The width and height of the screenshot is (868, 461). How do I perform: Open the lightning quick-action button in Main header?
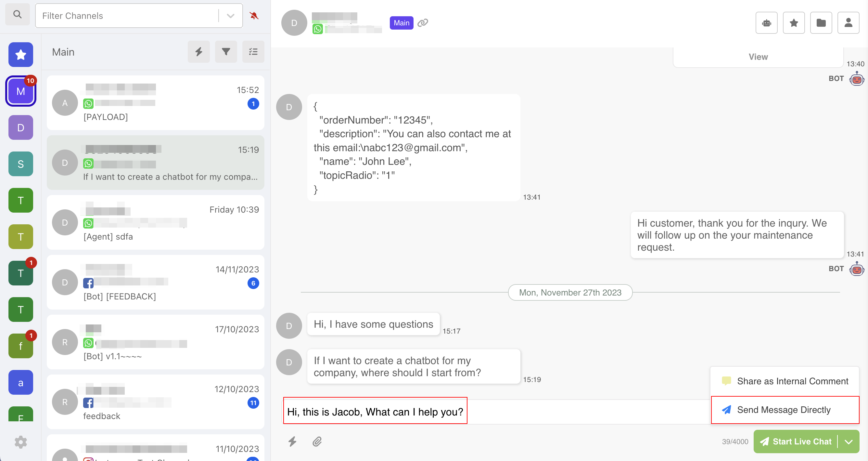pos(198,52)
